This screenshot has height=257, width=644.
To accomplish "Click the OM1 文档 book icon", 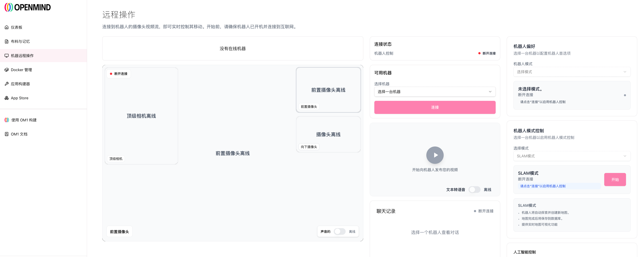I will [6, 134].
